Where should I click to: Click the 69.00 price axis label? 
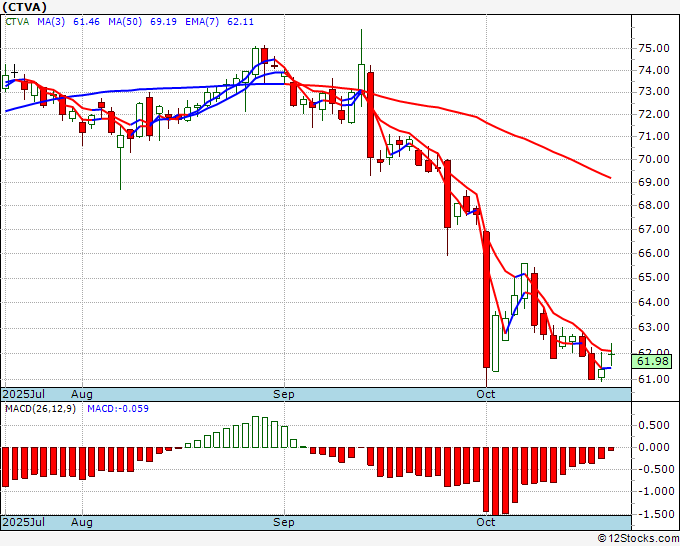[654, 182]
